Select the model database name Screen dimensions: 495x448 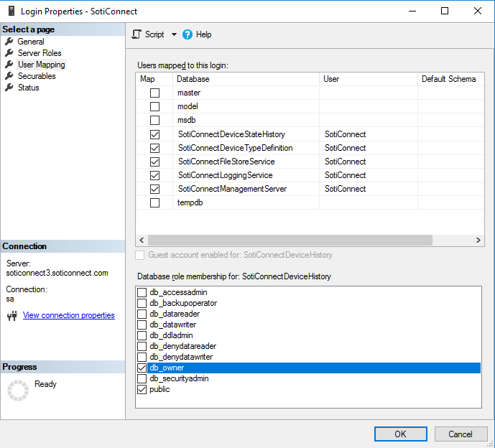188,106
